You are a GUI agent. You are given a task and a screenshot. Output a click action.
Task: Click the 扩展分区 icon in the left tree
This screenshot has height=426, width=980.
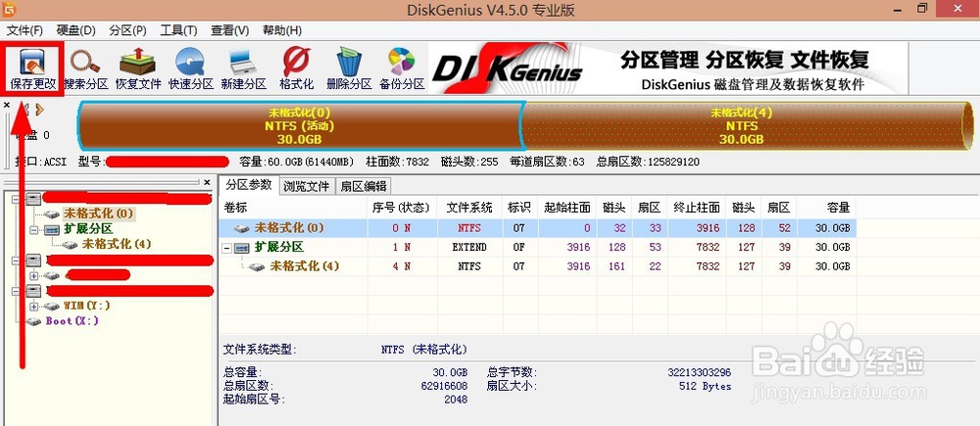[53, 229]
